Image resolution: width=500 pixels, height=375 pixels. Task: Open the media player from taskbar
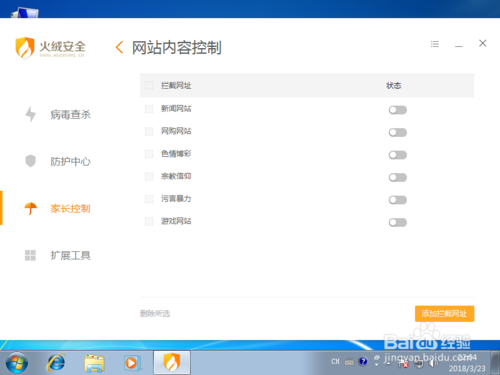tap(132, 363)
